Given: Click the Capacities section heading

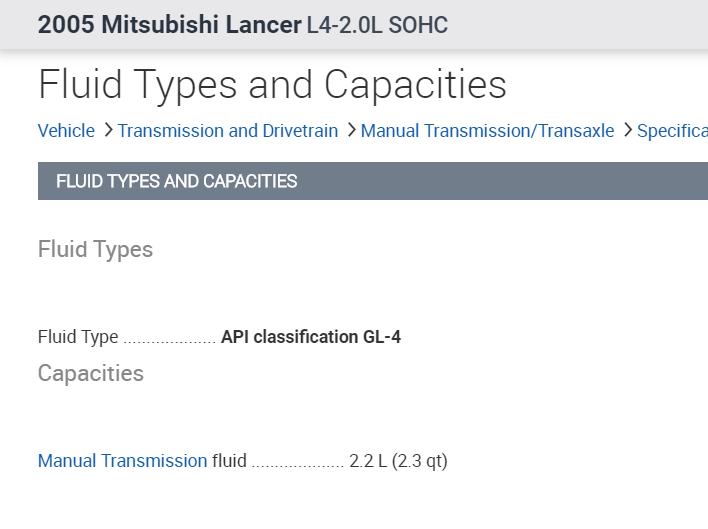Looking at the screenshot, I should click(91, 373).
